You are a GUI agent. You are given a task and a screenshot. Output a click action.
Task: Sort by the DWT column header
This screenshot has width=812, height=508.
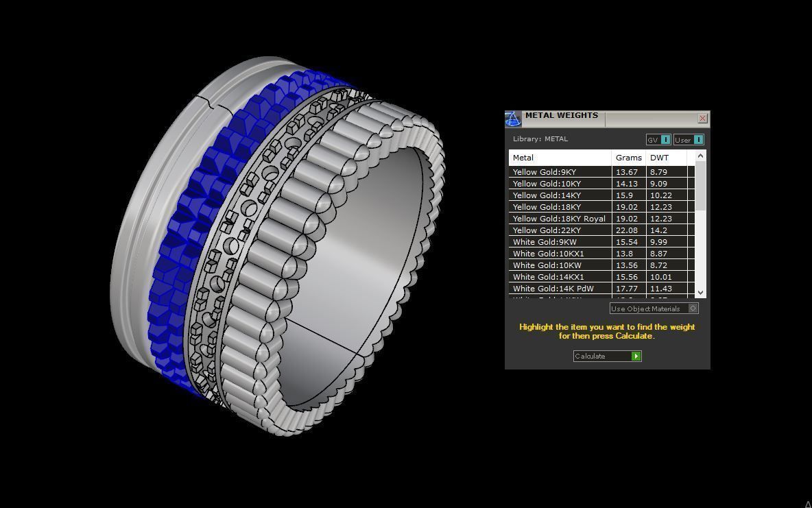pyautogui.click(x=667, y=158)
